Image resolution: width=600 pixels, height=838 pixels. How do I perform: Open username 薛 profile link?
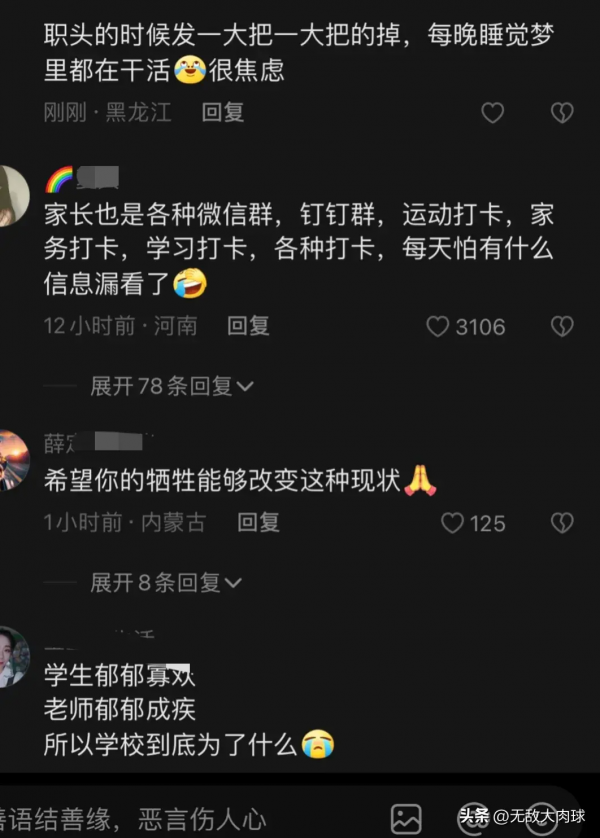point(93,443)
